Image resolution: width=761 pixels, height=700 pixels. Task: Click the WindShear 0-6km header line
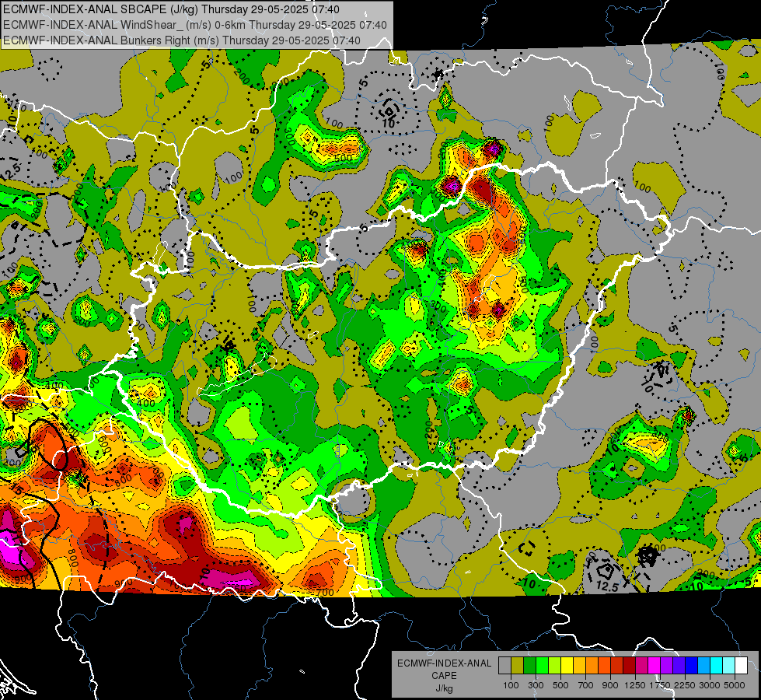pyautogui.click(x=194, y=25)
